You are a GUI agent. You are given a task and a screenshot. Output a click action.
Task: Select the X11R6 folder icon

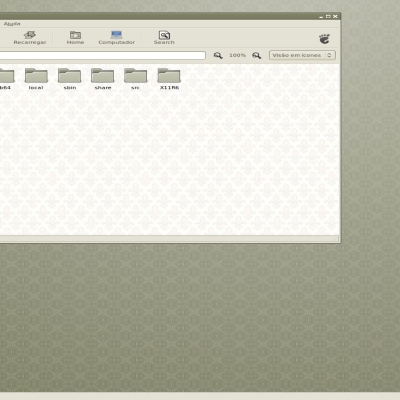169,75
